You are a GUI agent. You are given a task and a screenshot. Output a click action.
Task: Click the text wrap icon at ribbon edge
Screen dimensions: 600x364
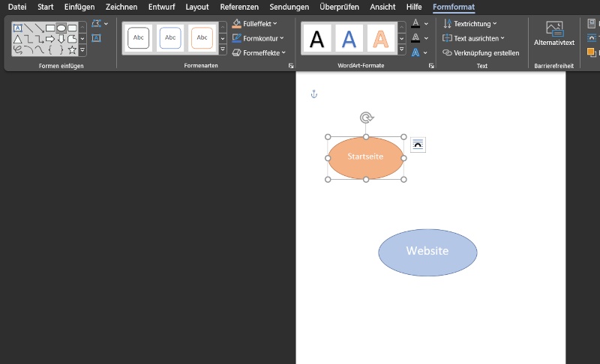[592, 38]
